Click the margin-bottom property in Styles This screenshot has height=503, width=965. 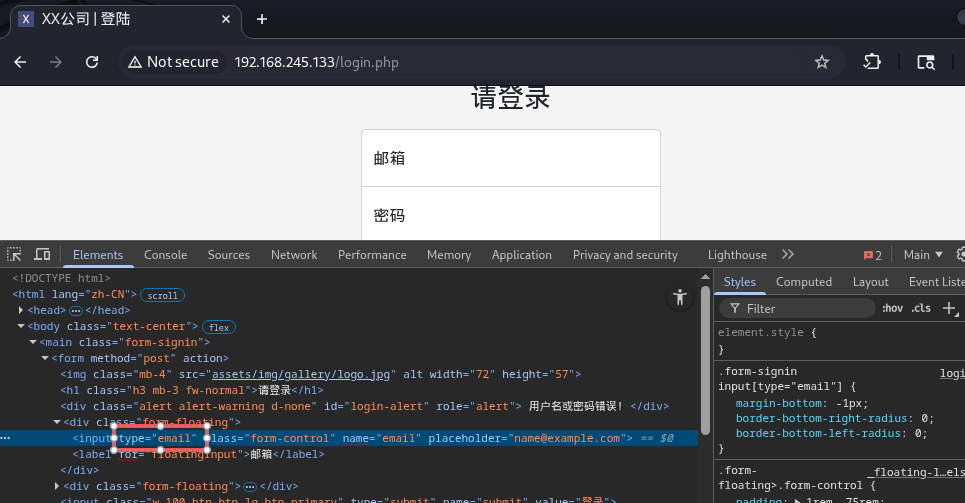(778, 404)
